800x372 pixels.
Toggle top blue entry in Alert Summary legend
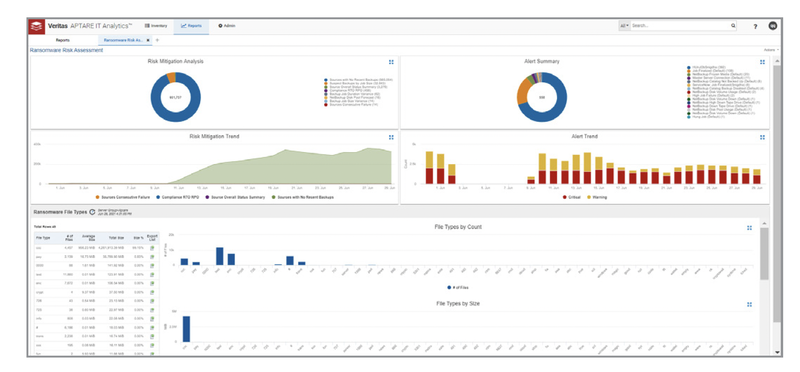pyautogui.click(x=707, y=67)
